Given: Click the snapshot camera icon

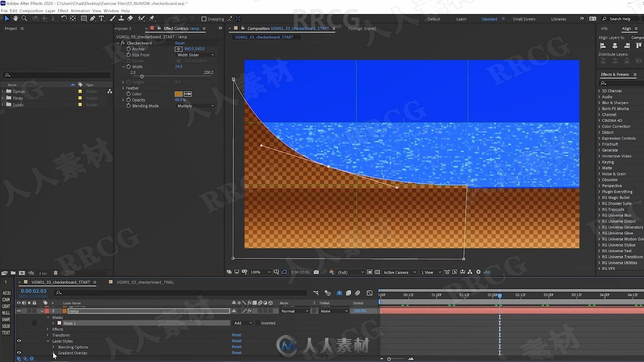Looking at the screenshot, I should (316, 272).
